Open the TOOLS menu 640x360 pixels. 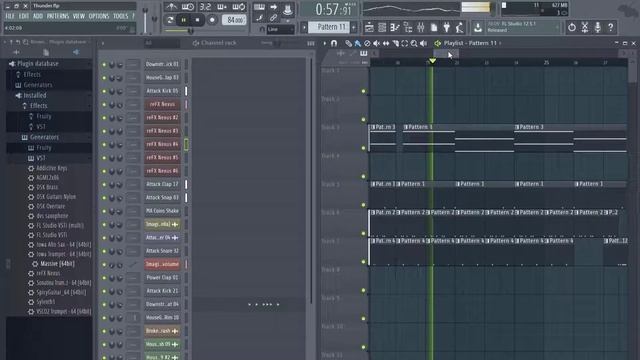(120, 16)
